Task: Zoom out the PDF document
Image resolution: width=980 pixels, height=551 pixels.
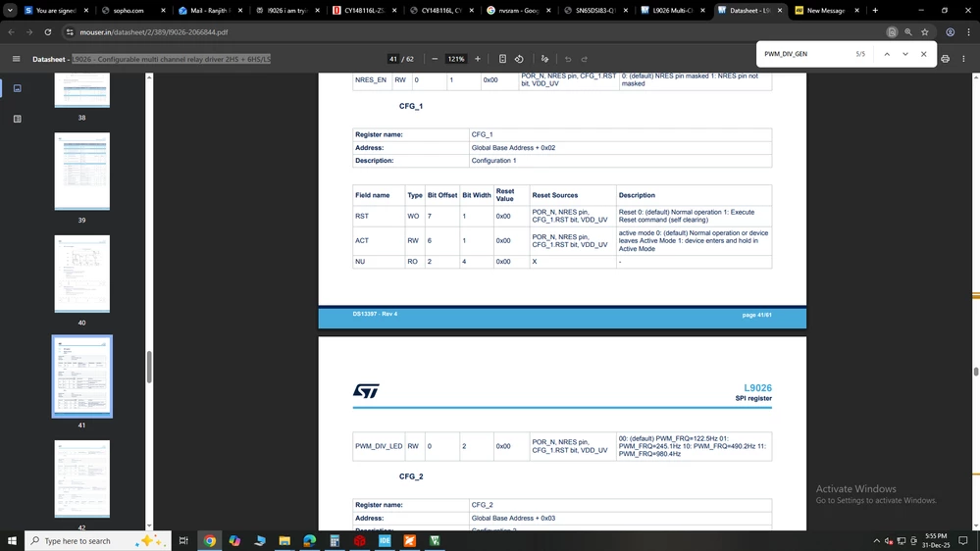Action: (x=435, y=59)
